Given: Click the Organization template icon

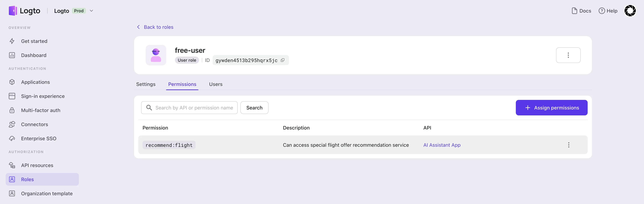Looking at the screenshot, I should coord(12,193).
